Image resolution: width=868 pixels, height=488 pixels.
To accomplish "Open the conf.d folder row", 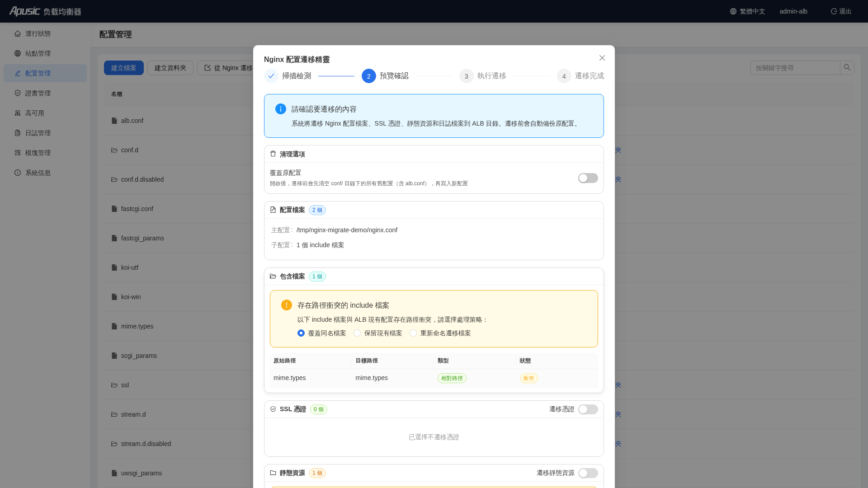I will tap(130, 150).
